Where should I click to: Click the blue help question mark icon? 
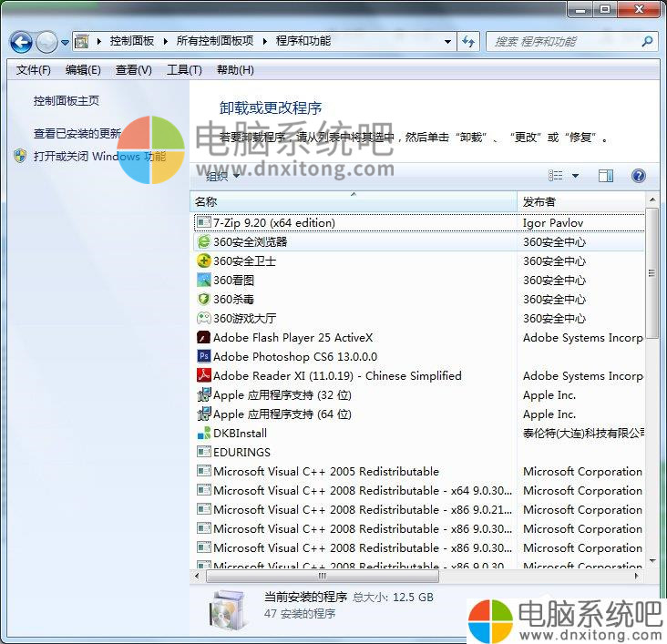[x=639, y=176]
